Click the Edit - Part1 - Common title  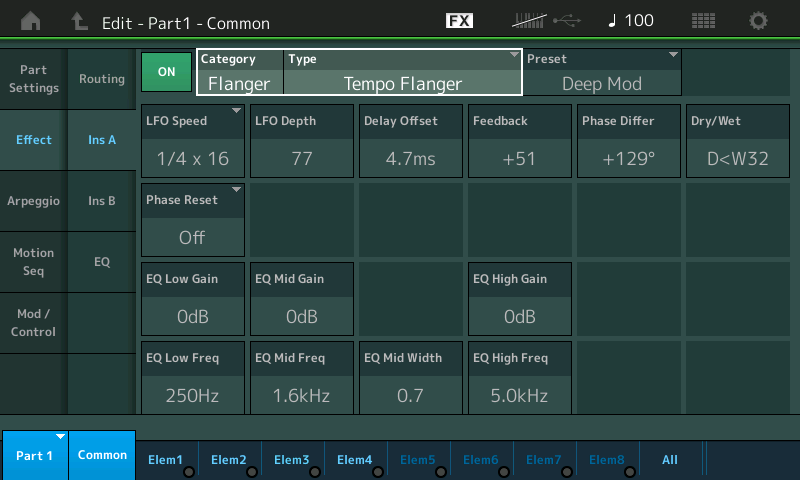pyautogui.click(x=186, y=23)
